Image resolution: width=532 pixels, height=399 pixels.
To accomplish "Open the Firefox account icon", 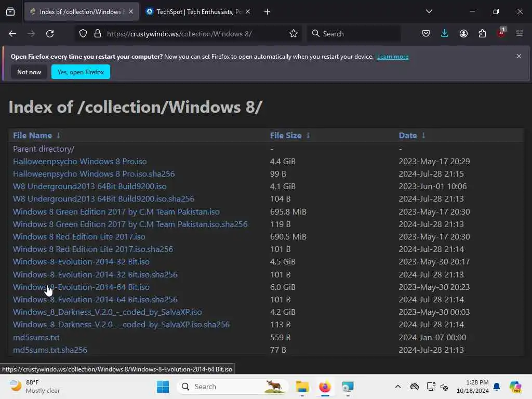I will point(464,34).
